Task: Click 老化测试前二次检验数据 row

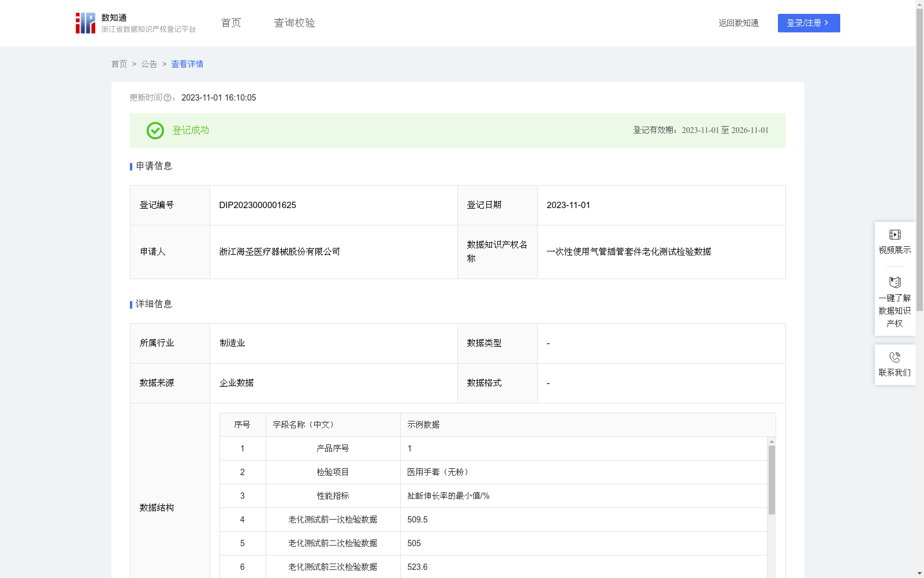Action: point(494,543)
